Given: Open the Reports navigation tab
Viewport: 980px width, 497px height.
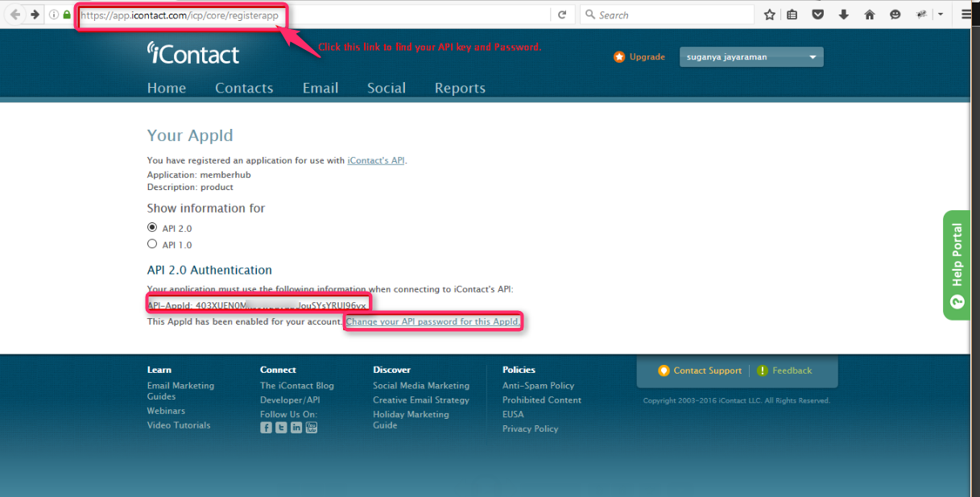Looking at the screenshot, I should click(x=460, y=88).
